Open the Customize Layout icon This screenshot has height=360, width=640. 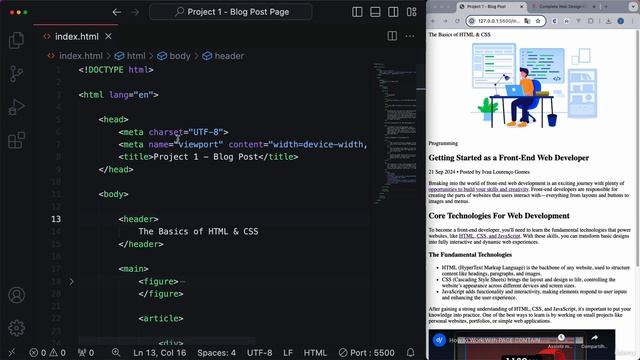coord(411,12)
